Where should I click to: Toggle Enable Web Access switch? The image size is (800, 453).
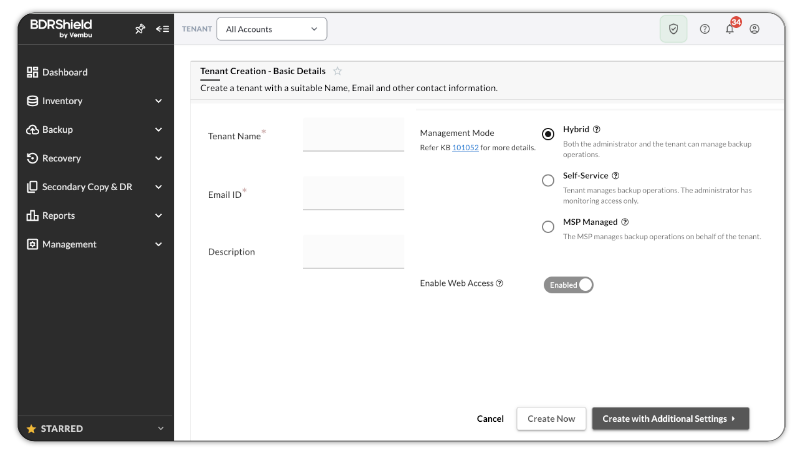point(568,285)
